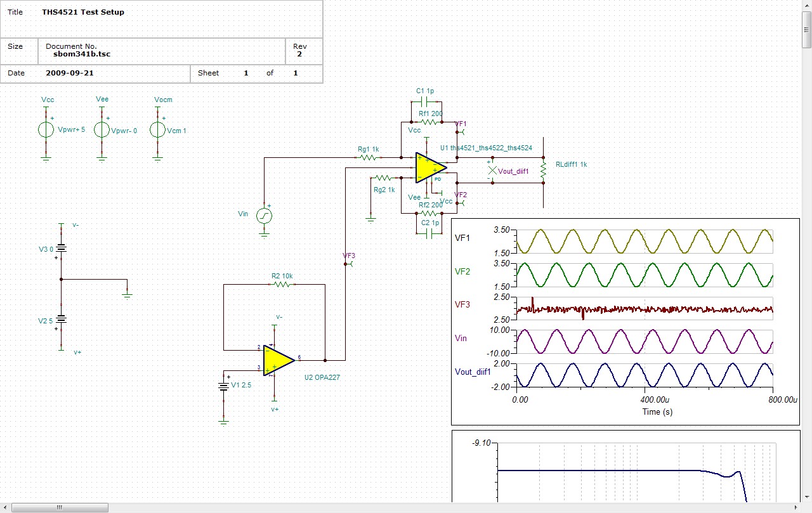812x513 pixels.
Task: Select capacitor C1 1p
Action: (426, 101)
